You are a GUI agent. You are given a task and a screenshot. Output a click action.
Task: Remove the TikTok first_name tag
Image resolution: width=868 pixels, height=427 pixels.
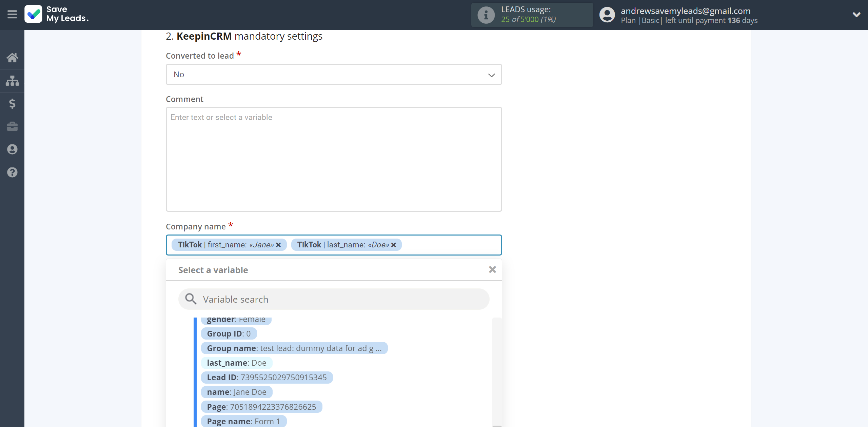pyautogui.click(x=278, y=245)
